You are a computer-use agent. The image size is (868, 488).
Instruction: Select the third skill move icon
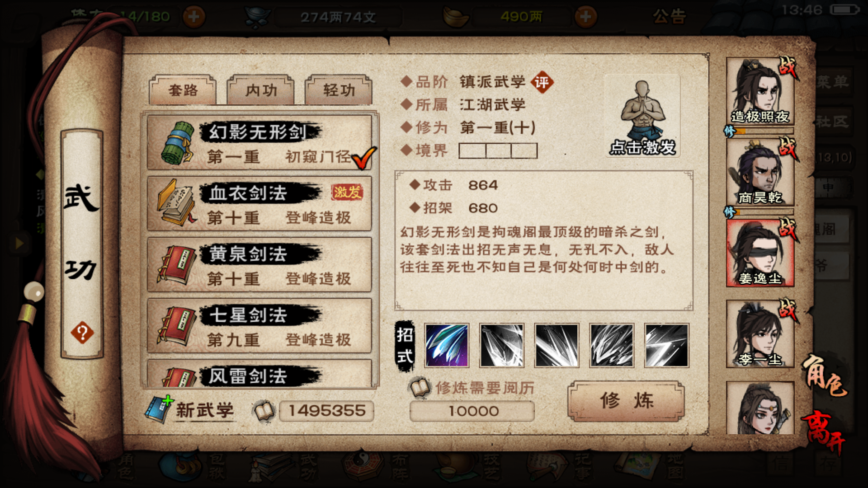[557, 345]
